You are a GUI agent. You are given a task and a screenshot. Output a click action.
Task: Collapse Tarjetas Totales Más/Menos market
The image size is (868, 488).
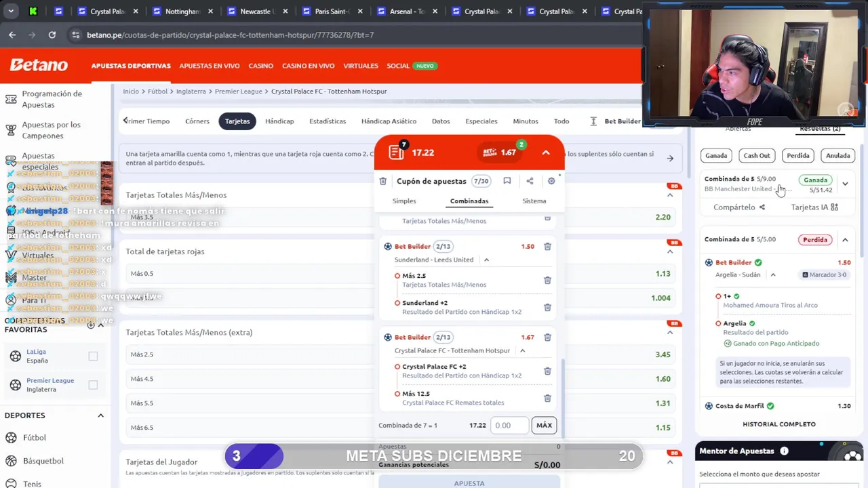(670, 195)
